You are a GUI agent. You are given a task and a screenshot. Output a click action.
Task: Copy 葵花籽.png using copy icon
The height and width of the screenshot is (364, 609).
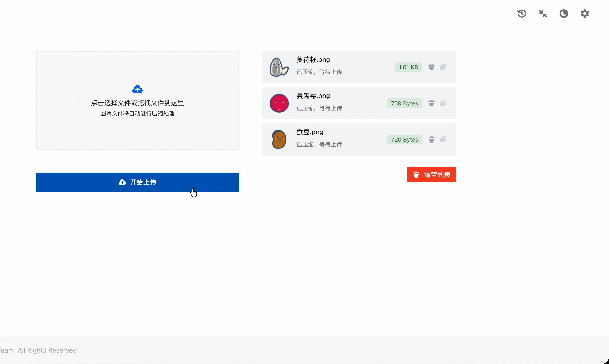(443, 67)
